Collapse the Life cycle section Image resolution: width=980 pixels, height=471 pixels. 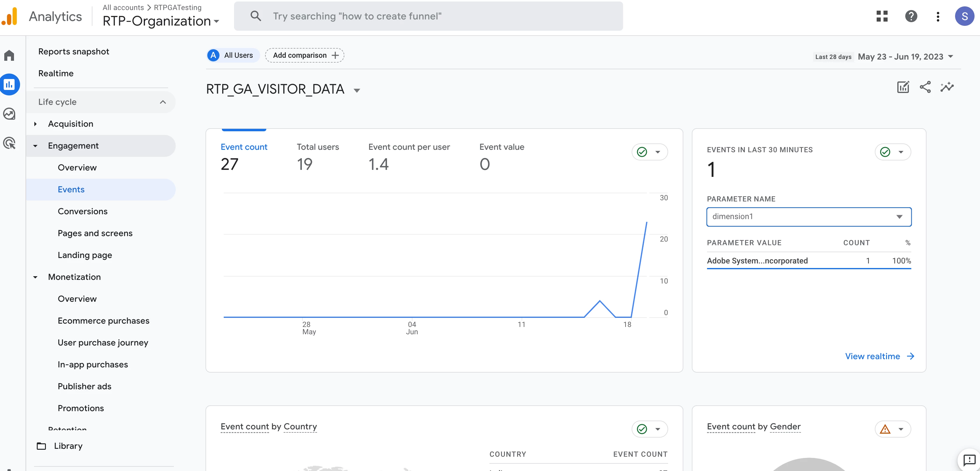[162, 102]
